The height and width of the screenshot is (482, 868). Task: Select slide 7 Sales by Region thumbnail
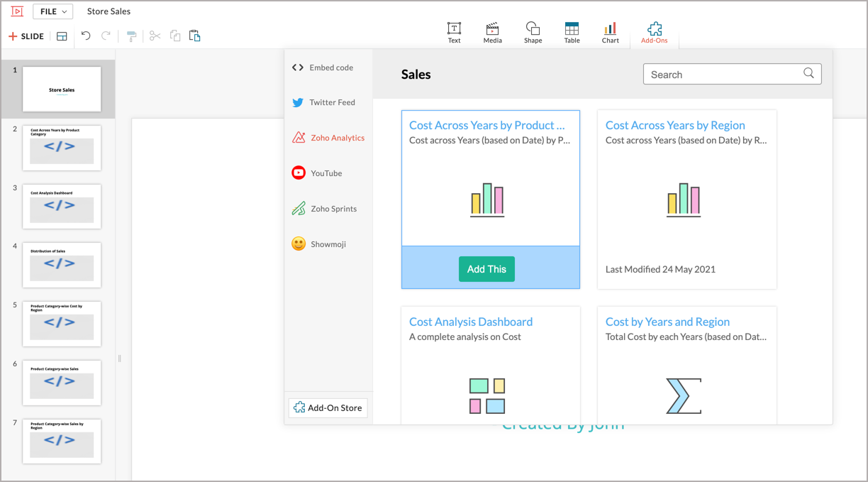[62, 442]
